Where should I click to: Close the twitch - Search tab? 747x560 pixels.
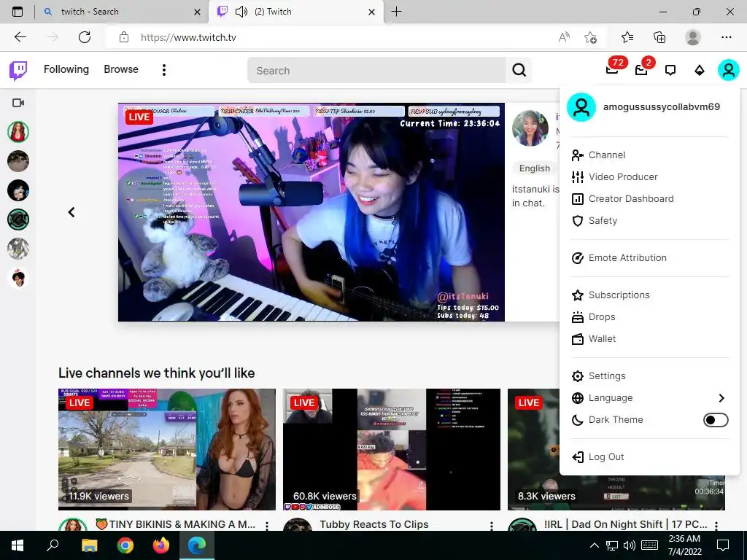click(x=197, y=12)
